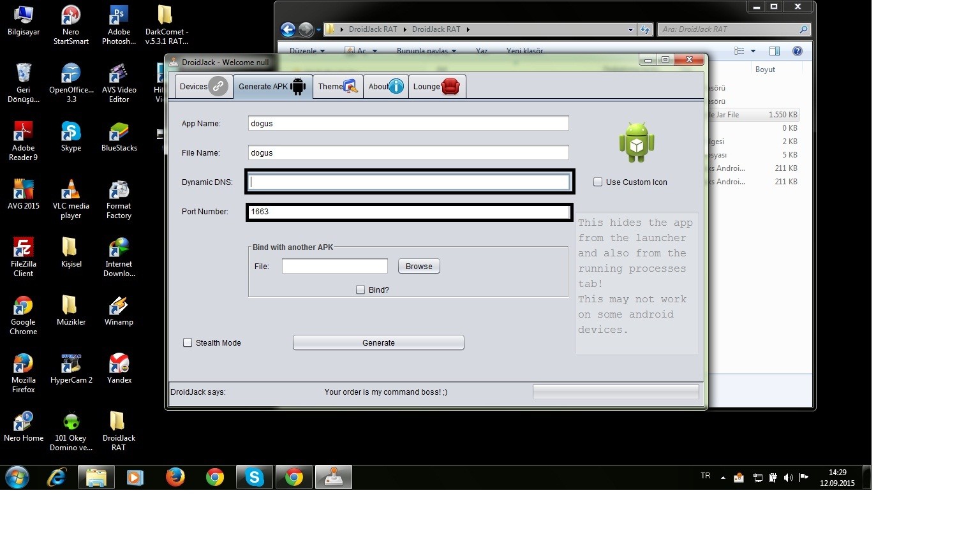Select the Google Chrome desktop shortcut
Image resolution: width=980 pixels, height=551 pixels.
coord(24,315)
